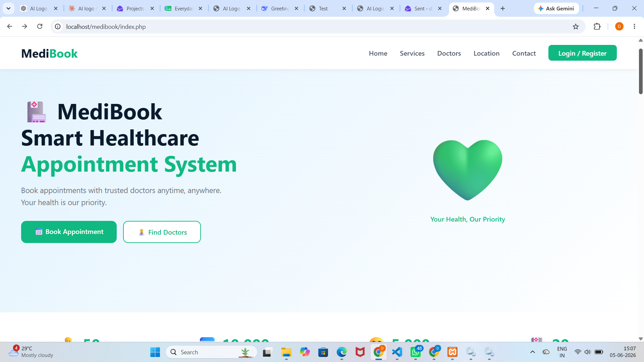Click the 'Appointment System' green heading

129,164
